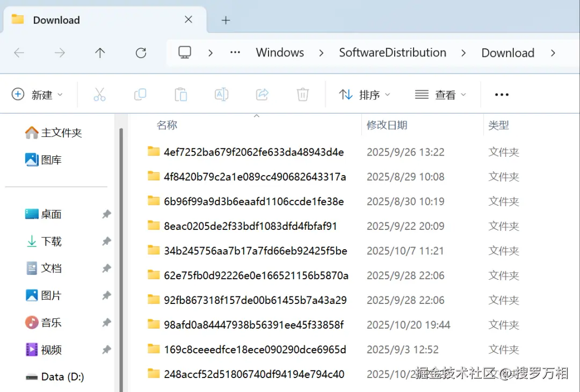This screenshot has width=580, height=392.
Task: Click the date 2025/10/7 11:21
Action: (x=405, y=251)
